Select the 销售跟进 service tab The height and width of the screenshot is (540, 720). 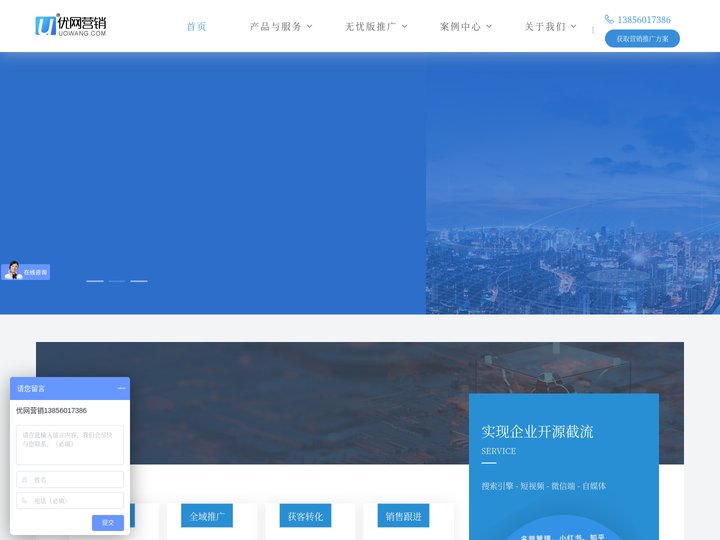tap(404, 516)
